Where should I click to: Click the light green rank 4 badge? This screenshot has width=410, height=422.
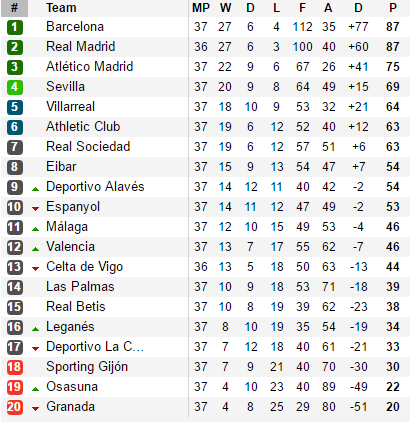pyautogui.click(x=15, y=87)
